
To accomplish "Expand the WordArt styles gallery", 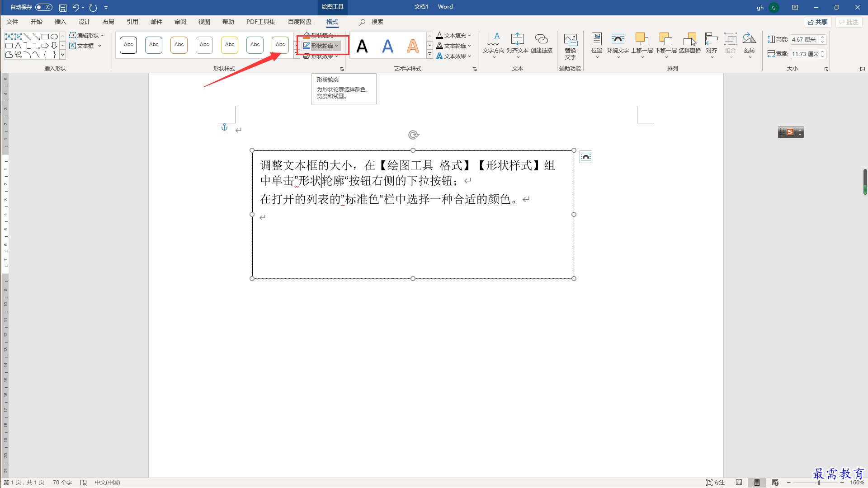I will 429,55.
